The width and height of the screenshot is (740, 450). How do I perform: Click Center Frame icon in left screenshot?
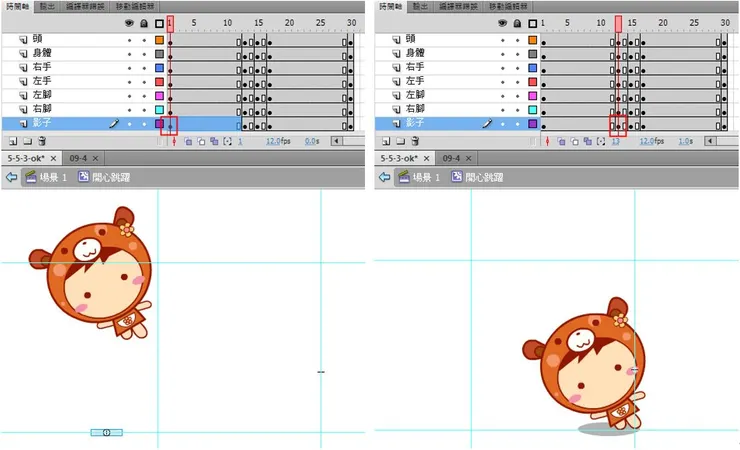click(174, 141)
